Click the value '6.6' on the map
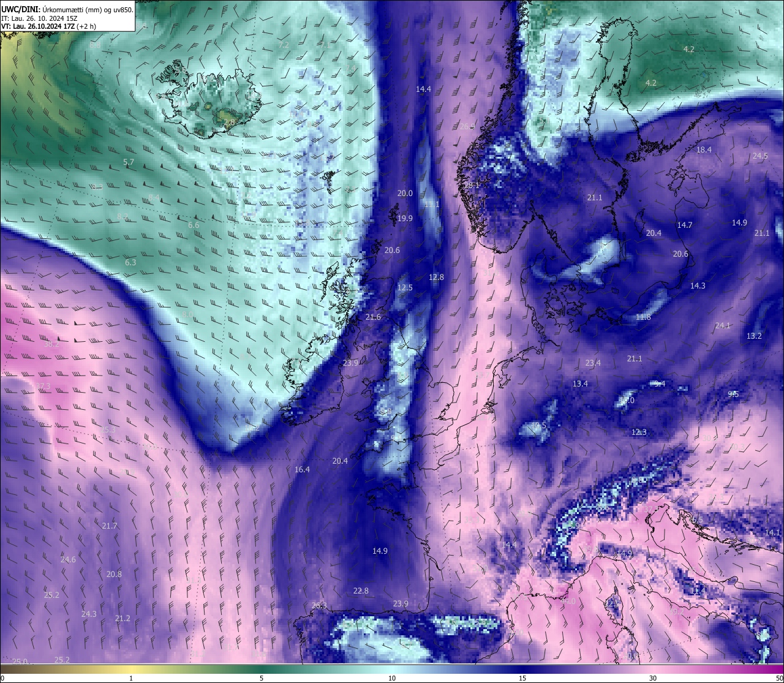784x683 pixels. click(194, 225)
